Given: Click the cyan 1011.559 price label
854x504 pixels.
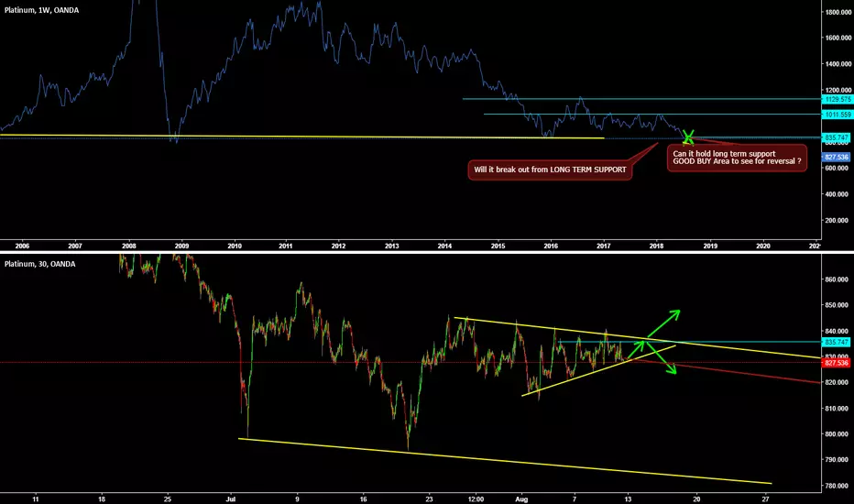Looking at the screenshot, I should coord(838,115).
